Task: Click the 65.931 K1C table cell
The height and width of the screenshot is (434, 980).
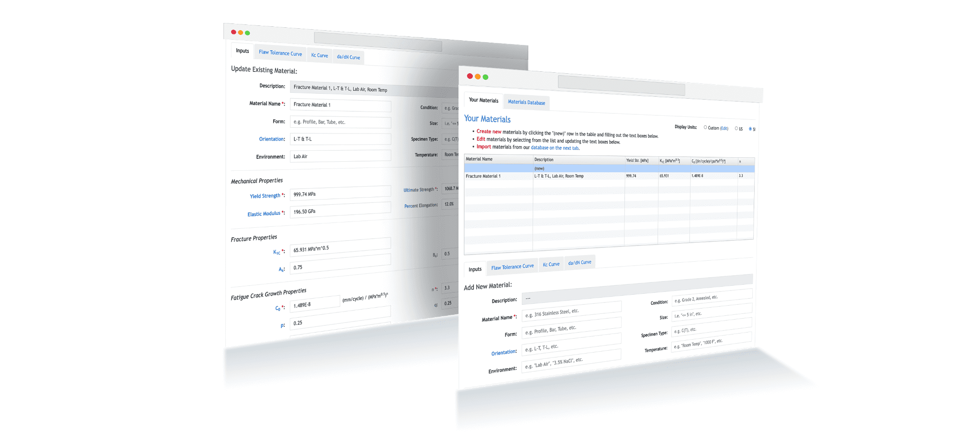Action: (674, 176)
